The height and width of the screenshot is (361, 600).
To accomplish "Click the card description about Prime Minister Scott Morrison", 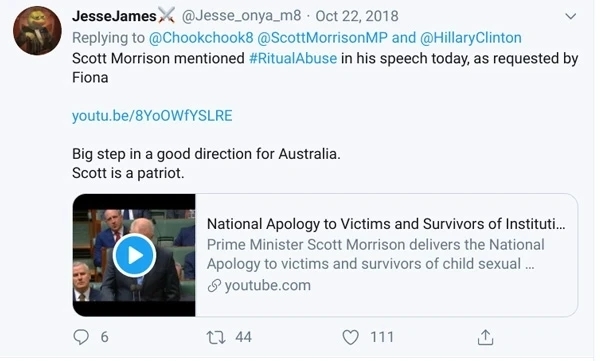I will tap(375, 254).
